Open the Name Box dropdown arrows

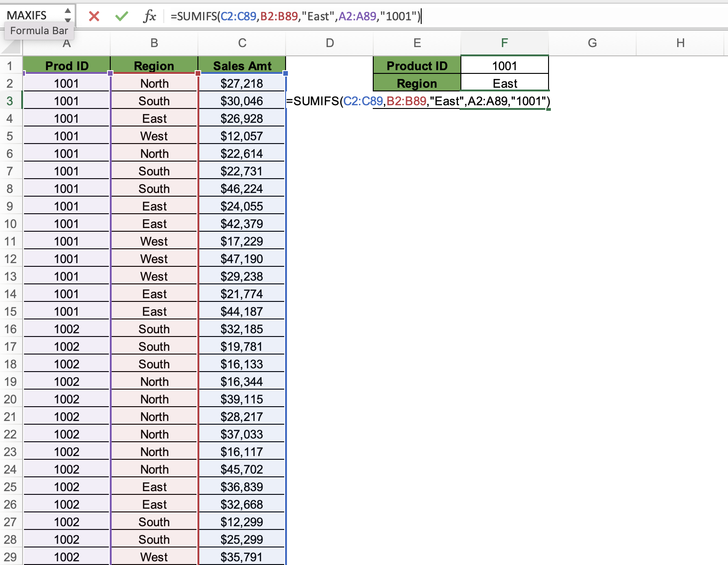pos(68,15)
